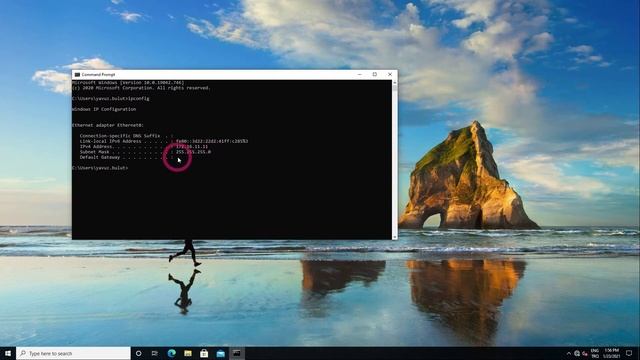Open the Windows Start menu
640x360 pixels.
click(8, 353)
